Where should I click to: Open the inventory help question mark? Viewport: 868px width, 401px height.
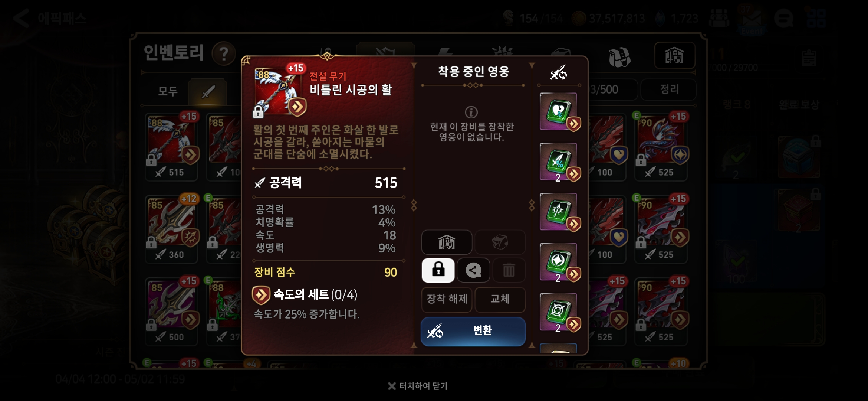(224, 54)
